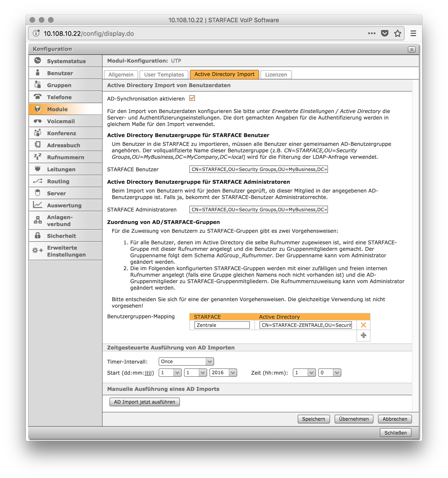Viewport: 448px width, 478px height.
Task: Bookmark page with the star icon
Action: point(398,33)
